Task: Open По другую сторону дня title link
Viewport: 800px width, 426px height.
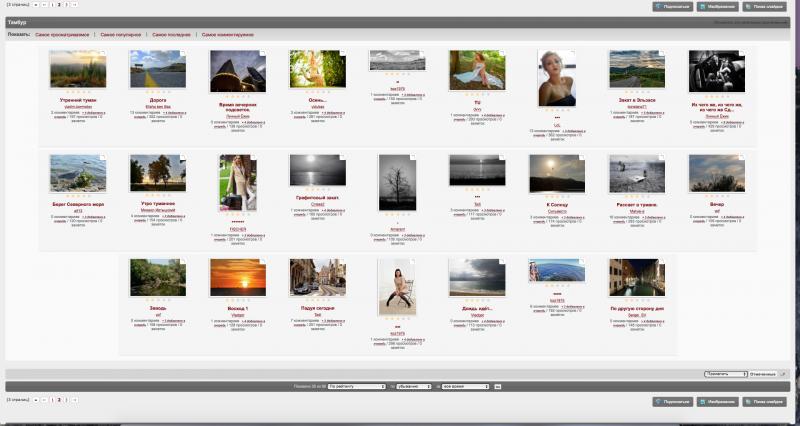Action: [x=637, y=309]
